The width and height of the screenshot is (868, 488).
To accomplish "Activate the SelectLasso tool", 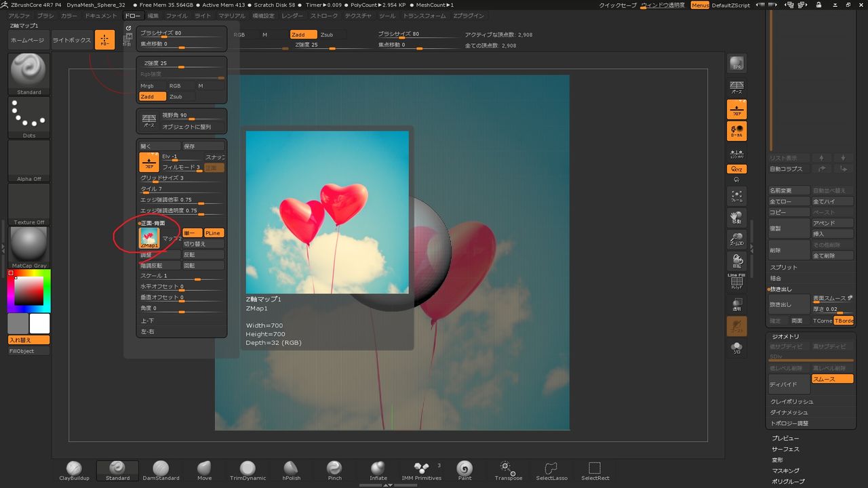I will (x=551, y=471).
